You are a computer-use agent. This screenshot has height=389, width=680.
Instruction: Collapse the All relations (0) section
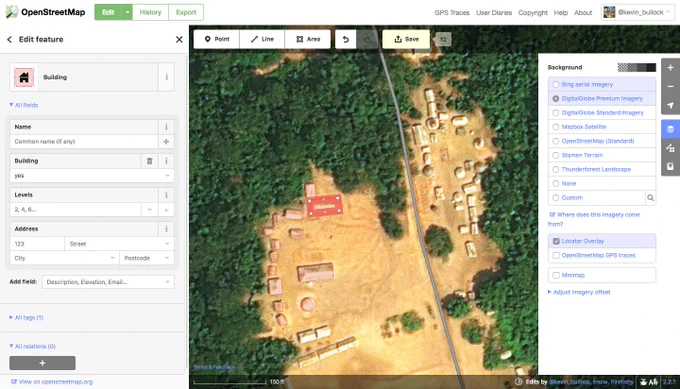33,346
